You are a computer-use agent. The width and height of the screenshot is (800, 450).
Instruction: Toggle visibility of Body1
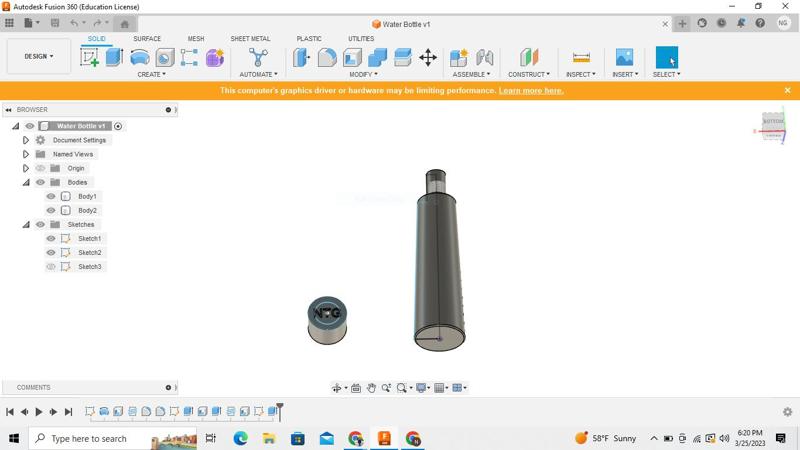pyautogui.click(x=51, y=196)
